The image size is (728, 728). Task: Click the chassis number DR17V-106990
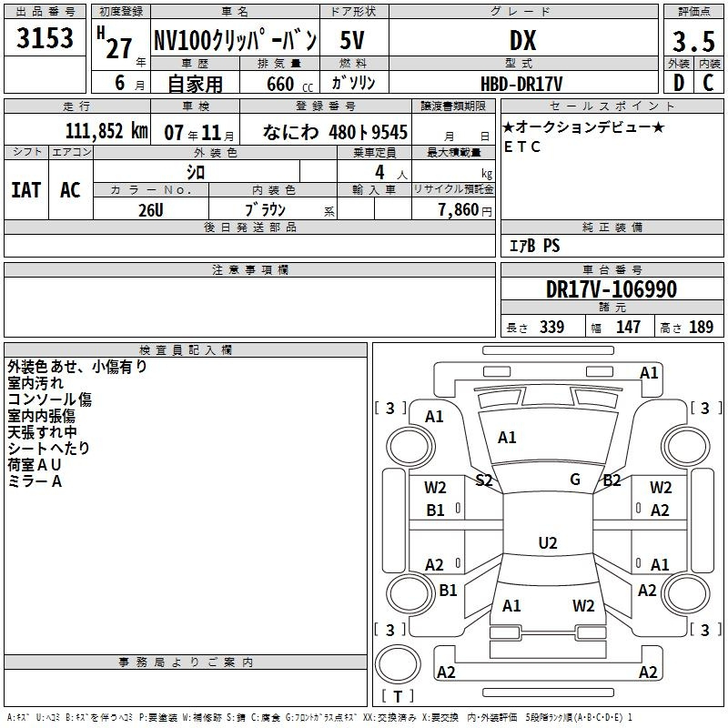(612, 289)
